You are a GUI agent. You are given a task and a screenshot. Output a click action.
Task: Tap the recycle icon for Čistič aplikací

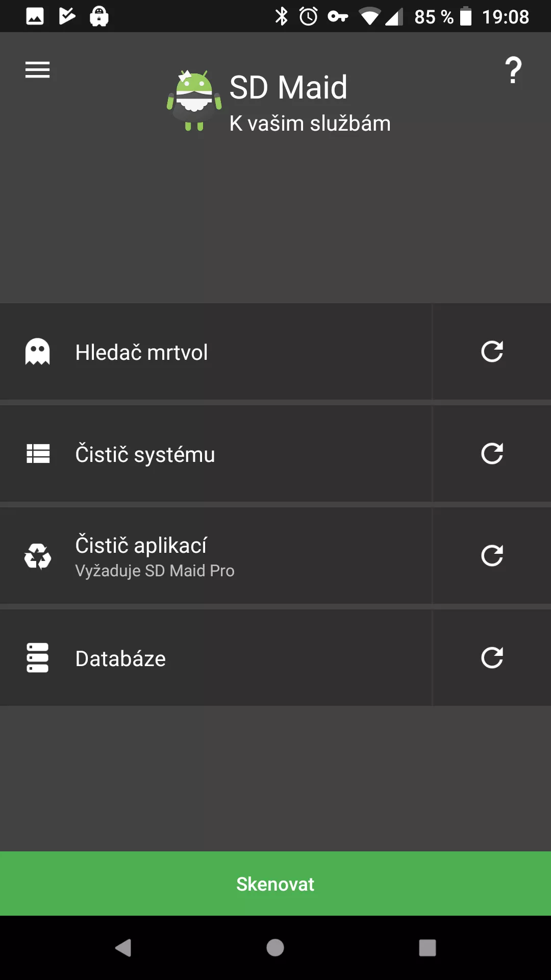[38, 556]
